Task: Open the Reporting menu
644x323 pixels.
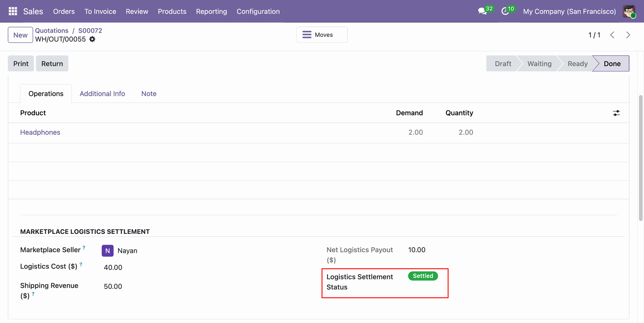Action: [212, 11]
